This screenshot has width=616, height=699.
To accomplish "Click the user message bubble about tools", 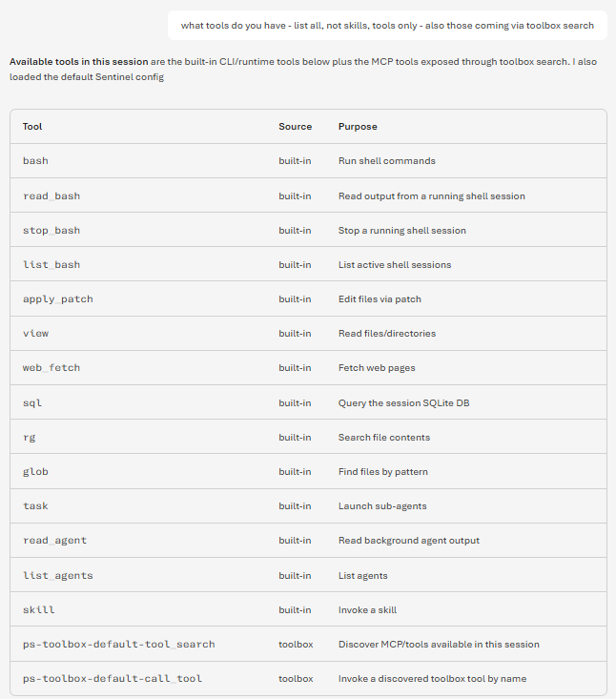I will (387, 26).
